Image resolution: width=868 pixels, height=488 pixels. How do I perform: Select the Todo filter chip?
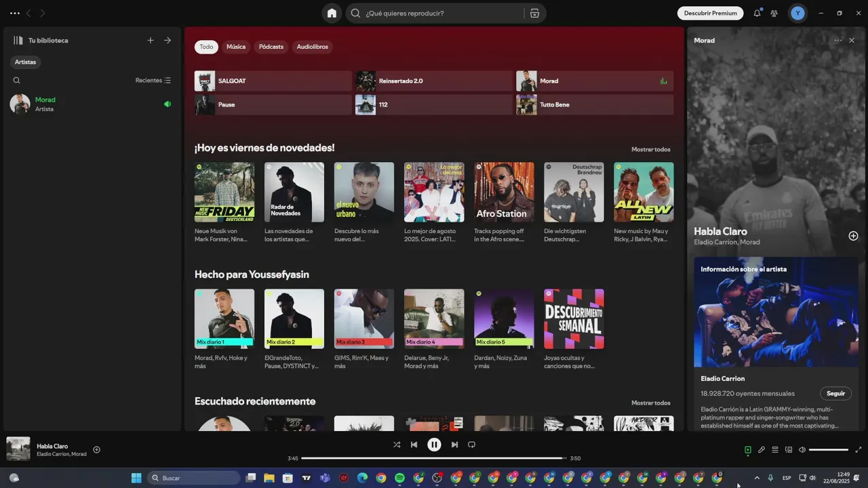coord(206,47)
